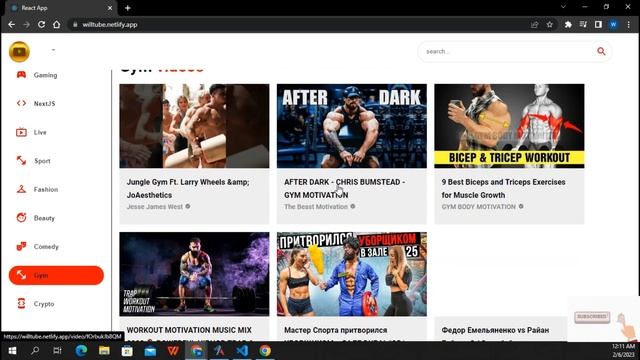Open File Explorer from taskbar
The height and width of the screenshot is (360, 640).
coord(104,351)
